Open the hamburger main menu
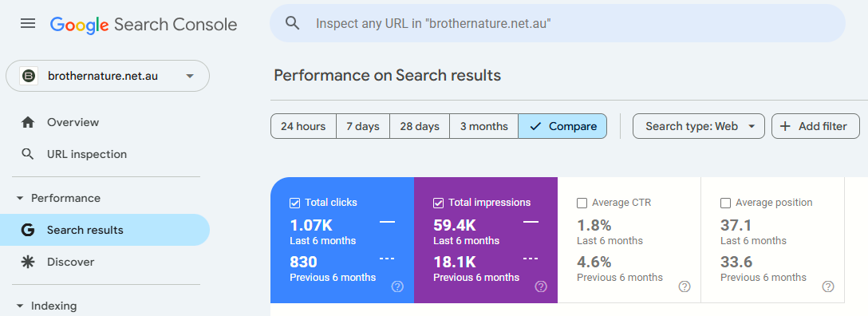This screenshot has width=868, height=316. [x=28, y=23]
